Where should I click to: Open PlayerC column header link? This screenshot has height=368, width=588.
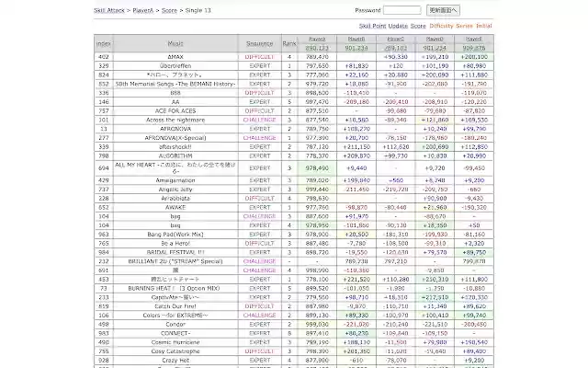pos(396,39)
